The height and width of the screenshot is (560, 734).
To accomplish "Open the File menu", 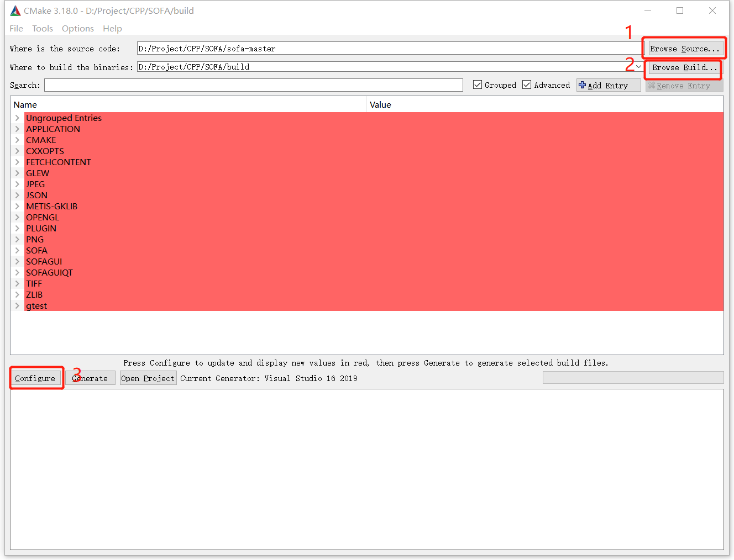I will (x=16, y=28).
